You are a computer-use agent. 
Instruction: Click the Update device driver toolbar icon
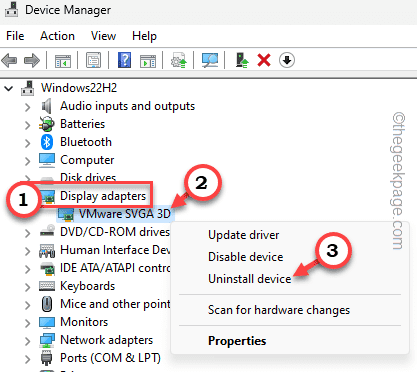(179, 60)
